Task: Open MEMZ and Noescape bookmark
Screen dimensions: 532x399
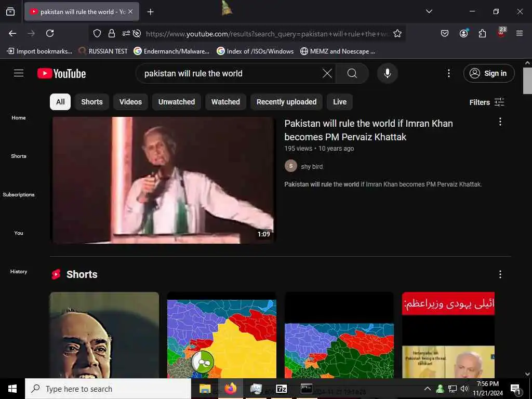Action: (x=338, y=51)
